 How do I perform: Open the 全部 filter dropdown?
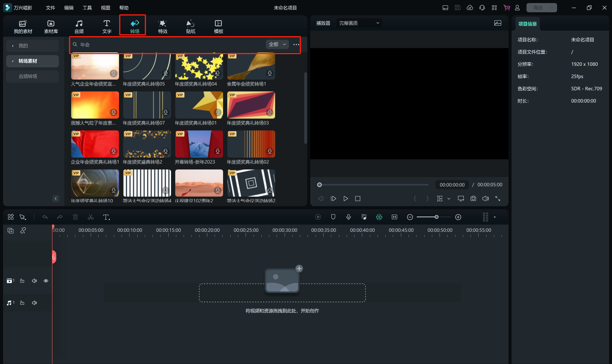point(277,44)
